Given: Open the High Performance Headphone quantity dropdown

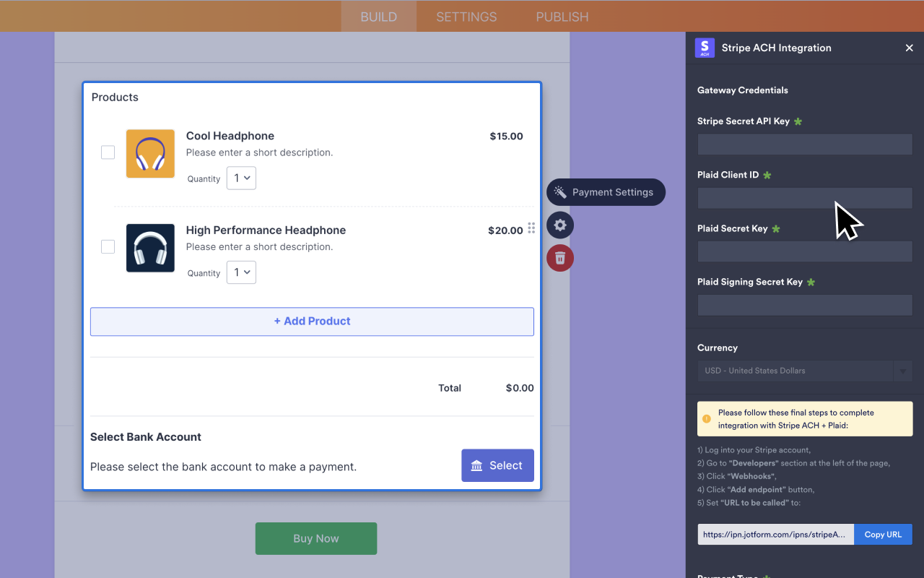Looking at the screenshot, I should click(241, 272).
